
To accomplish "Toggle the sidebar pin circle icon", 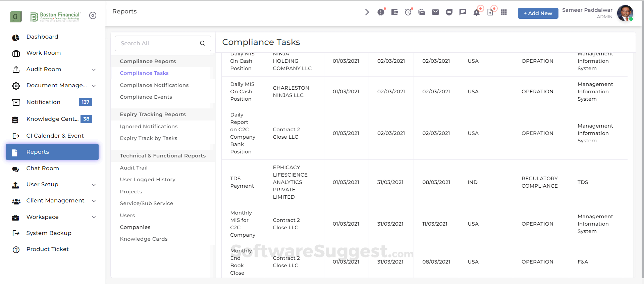I will tap(93, 15).
